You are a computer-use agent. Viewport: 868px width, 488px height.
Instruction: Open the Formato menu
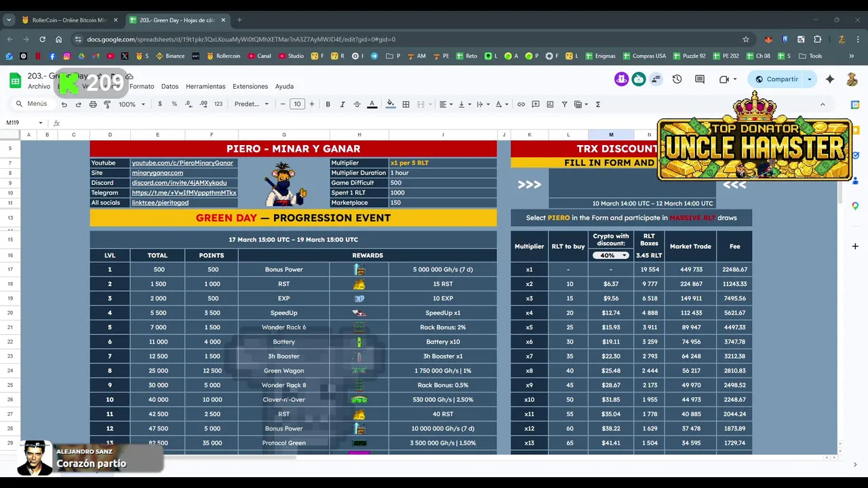coord(142,87)
